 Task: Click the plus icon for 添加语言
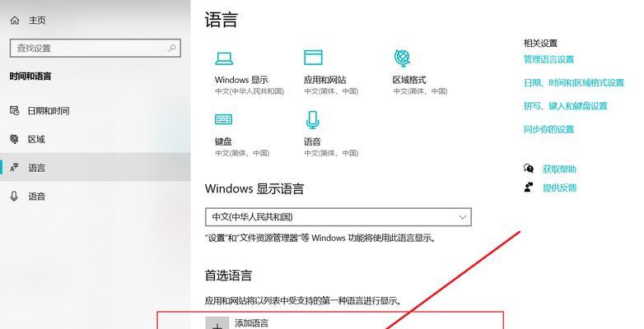click(217, 324)
